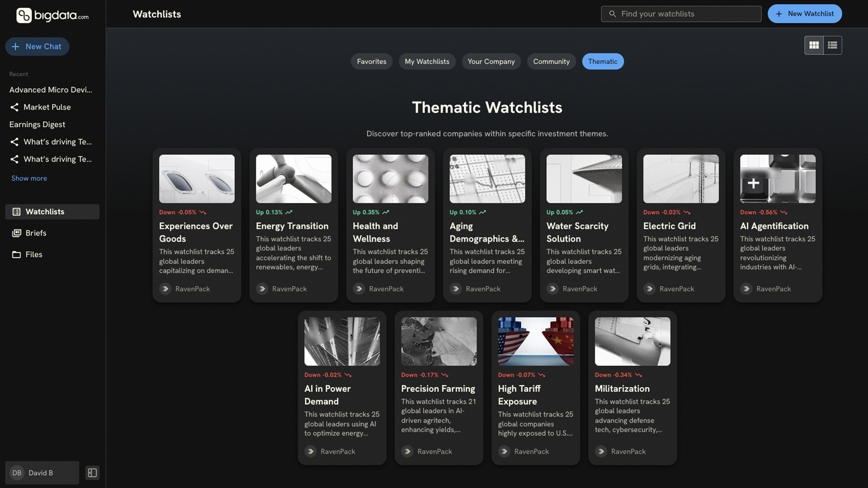The height and width of the screenshot is (488, 868).
Task: Click the Precision Farming card title
Action: point(438,389)
